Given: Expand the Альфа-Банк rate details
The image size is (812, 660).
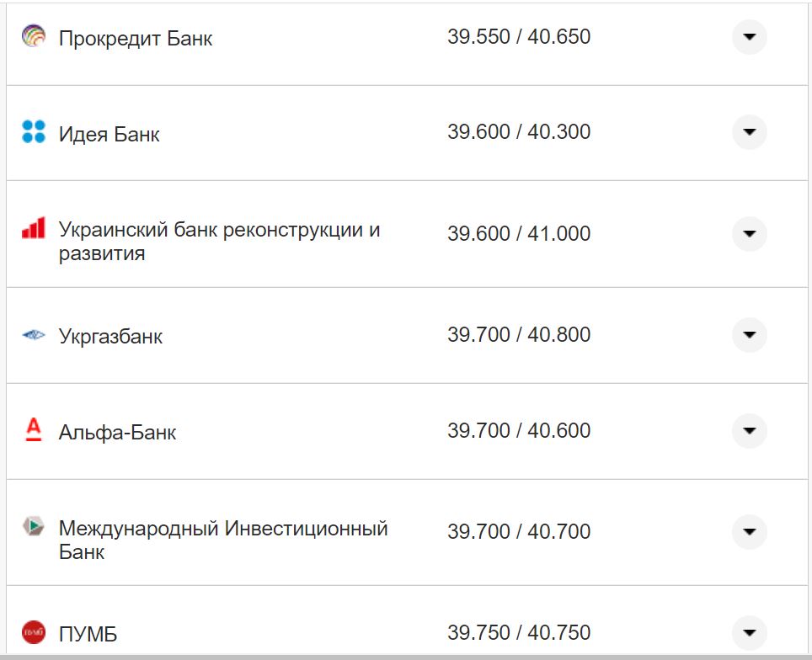Looking at the screenshot, I should click(x=749, y=430).
